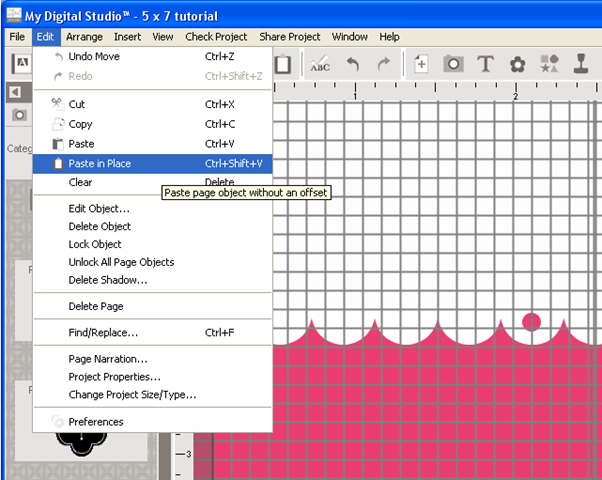Choose Copy from Edit menu
The height and width of the screenshot is (480, 602).
click(x=153, y=124)
